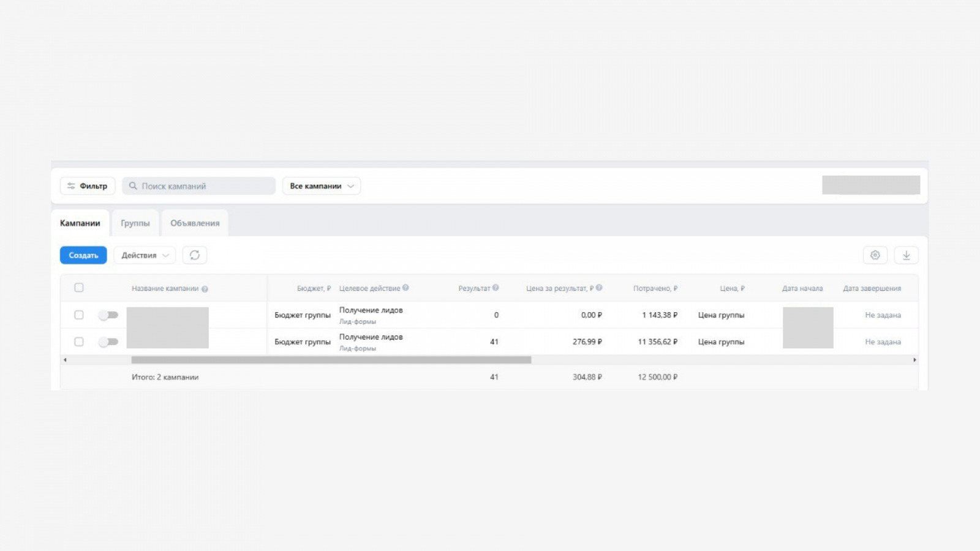The image size is (980, 551).
Task: Toggle the second campaign on/off switch
Action: coord(108,342)
